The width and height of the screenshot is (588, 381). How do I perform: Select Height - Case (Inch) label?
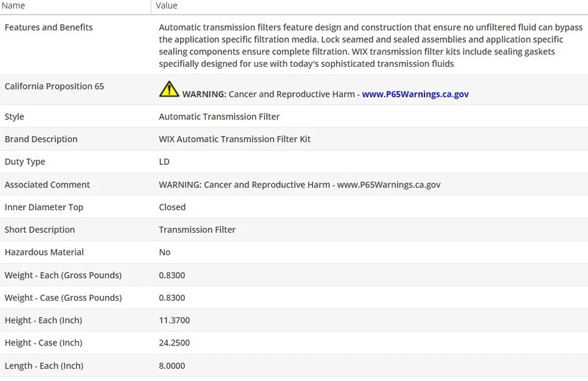tap(43, 343)
